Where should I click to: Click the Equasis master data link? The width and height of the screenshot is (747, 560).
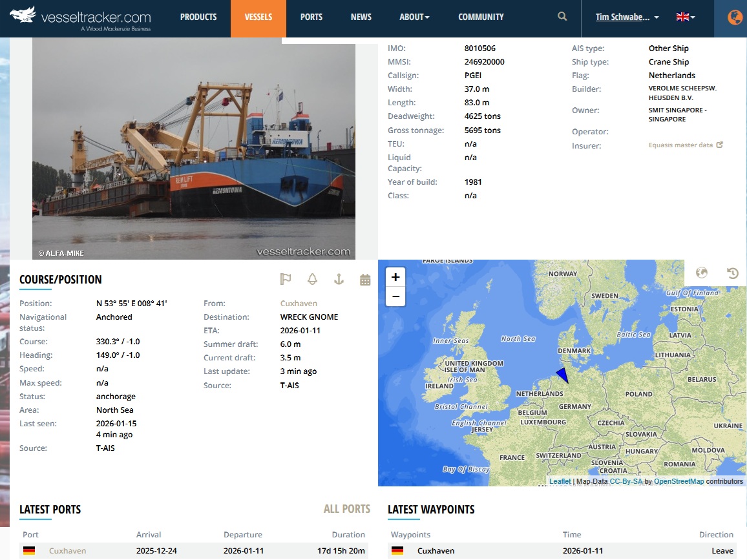click(680, 145)
